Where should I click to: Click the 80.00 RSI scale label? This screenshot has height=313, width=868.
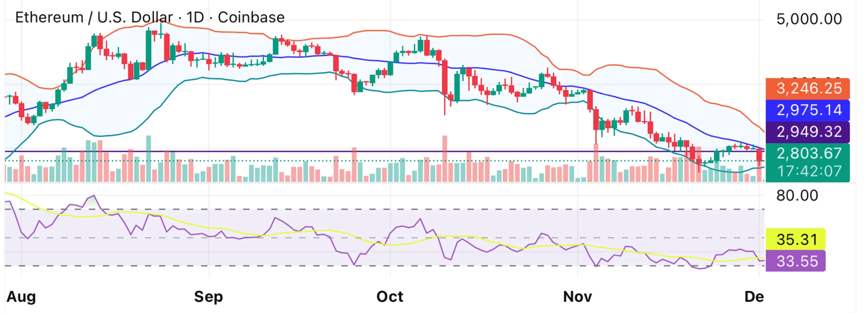(x=797, y=196)
